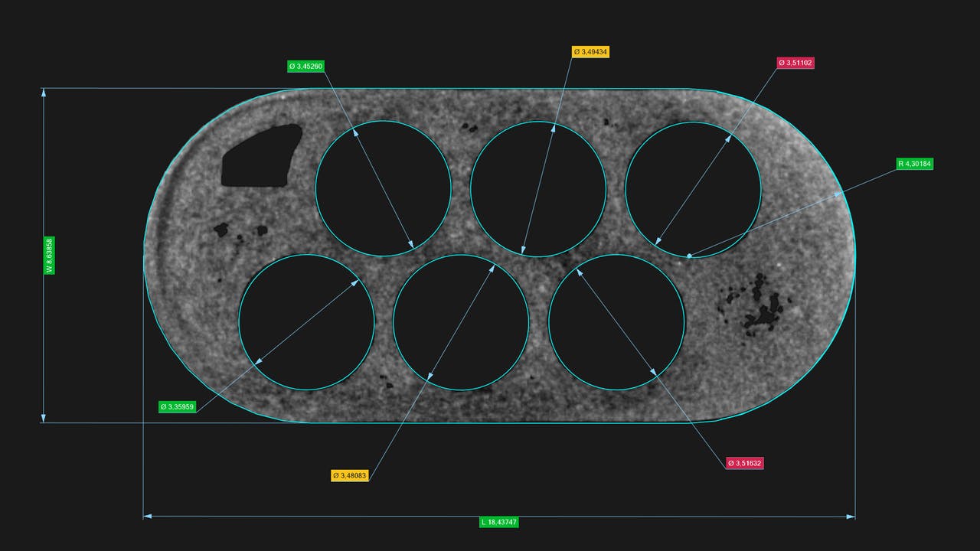The width and height of the screenshot is (980, 551).
Task: Click the bottom-left circular hole
Action: [306, 322]
